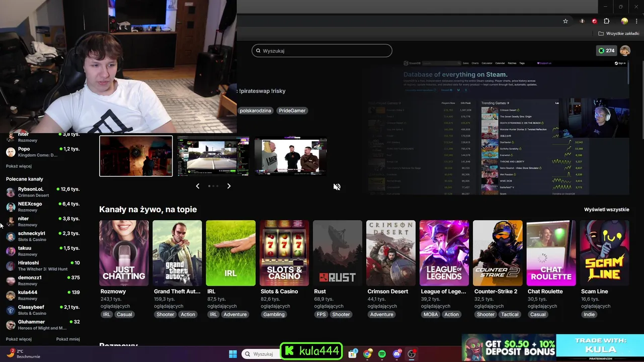Click Pokaż więcej above Polecane kanały
Image resolution: width=644 pixels, height=362 pixels.
[19, 166]
